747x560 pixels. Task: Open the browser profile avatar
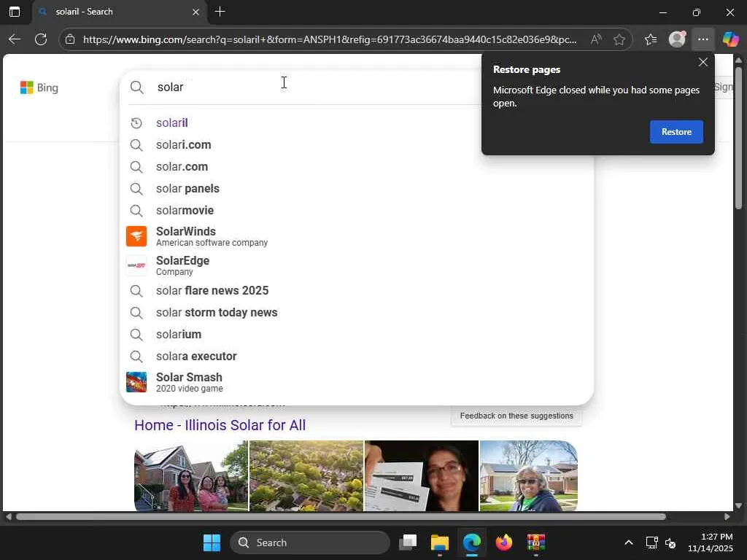(x=677, y=39)
